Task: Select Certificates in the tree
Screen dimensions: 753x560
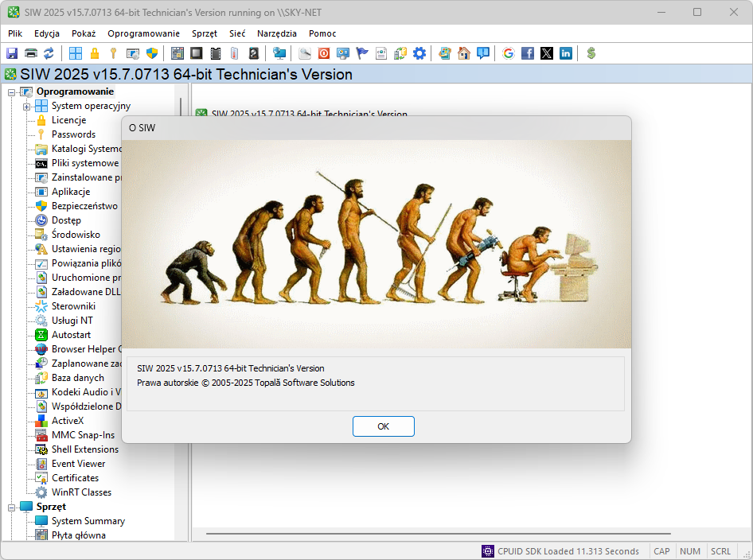Action: (75, 478)
